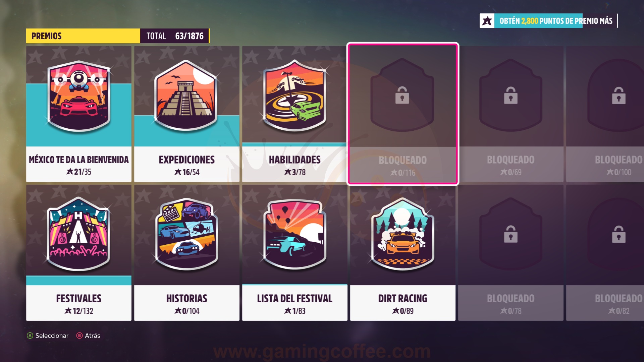Click the lock icon on the 0/78 tile
This screenshot has height=362, width=644.
coord(511,234)
